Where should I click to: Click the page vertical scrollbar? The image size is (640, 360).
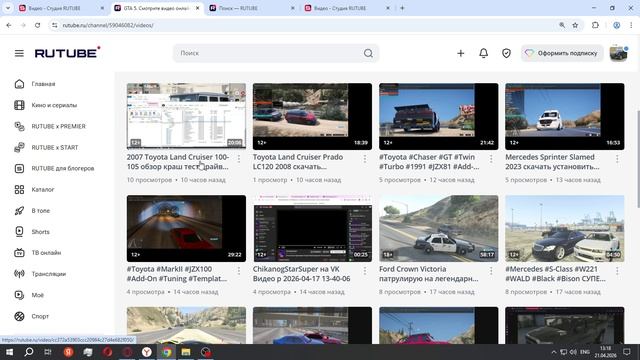[x=638, y=159]
